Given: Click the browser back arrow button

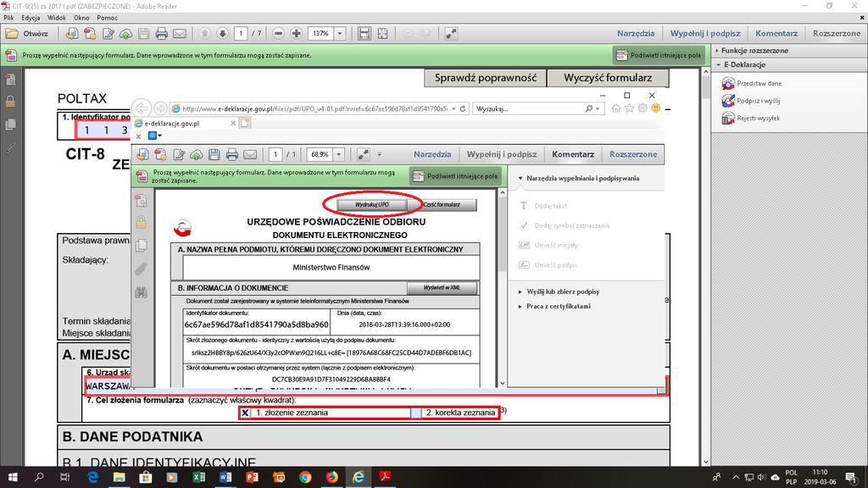Looking at the screenshot, I should click(142, 108).
